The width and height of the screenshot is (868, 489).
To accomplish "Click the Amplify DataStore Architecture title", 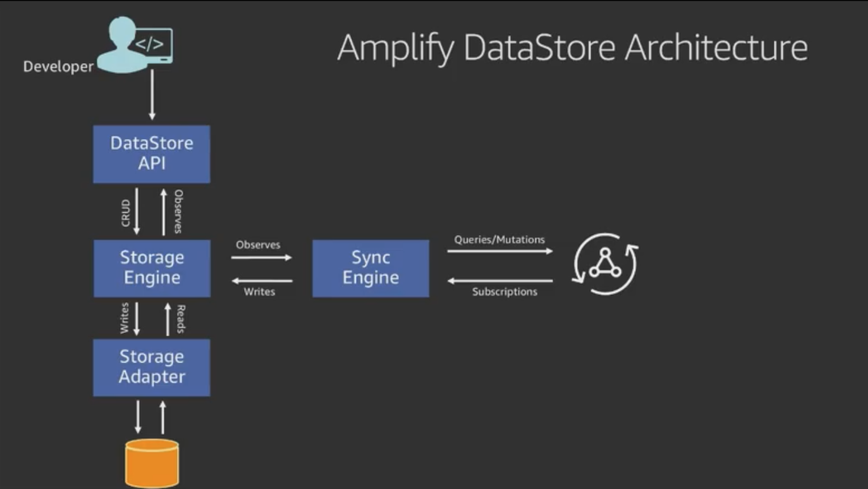I will pos(572,49).
